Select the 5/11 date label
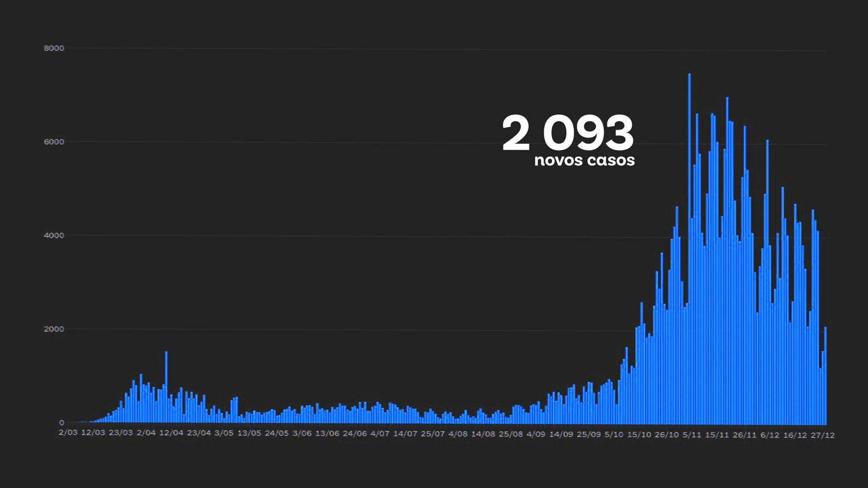The image size is (868, 488). (x=692, y=435)
